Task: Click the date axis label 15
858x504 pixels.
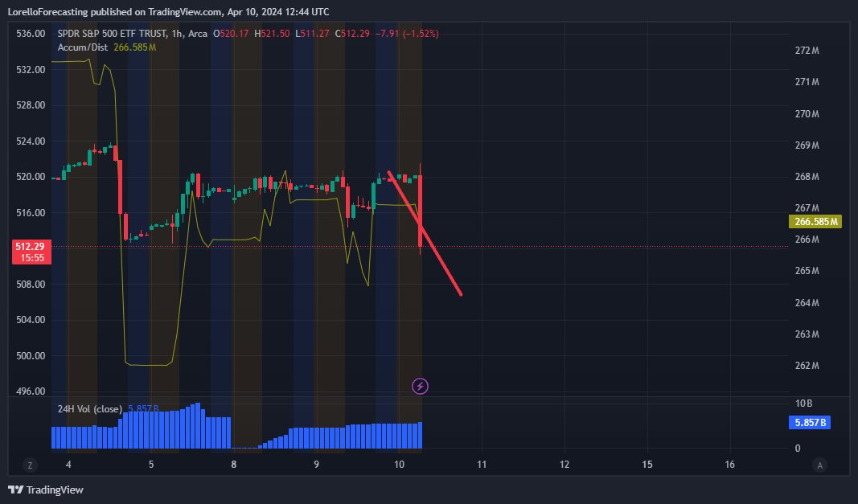Action: point(647,464)
